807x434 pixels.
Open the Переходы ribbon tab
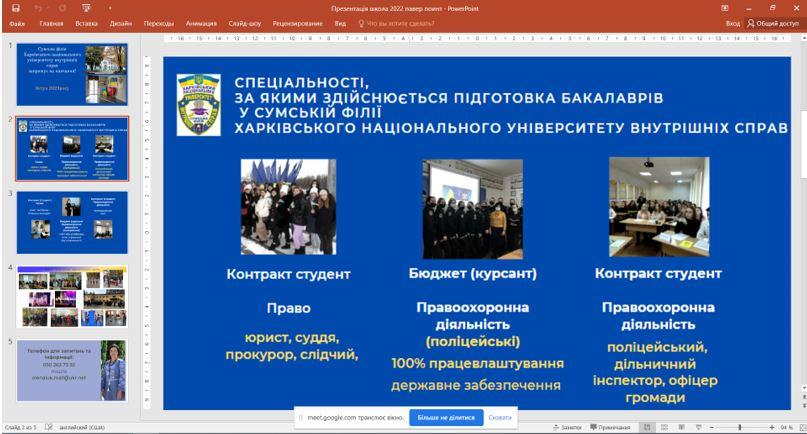tap(159, 23)
